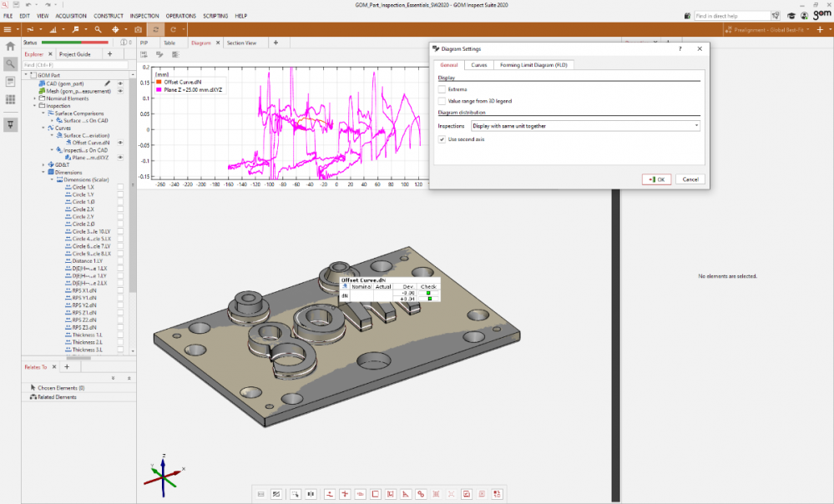Screen dimensions: 834x504
Task: Click first icon in diagram view toolbar
Action: pos(144,54)
